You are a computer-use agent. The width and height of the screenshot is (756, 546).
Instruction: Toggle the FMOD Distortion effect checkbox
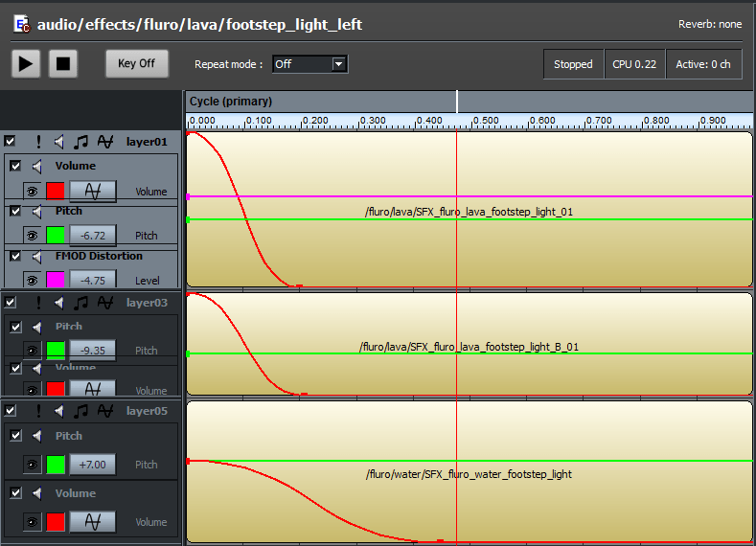tap(15, 256)
